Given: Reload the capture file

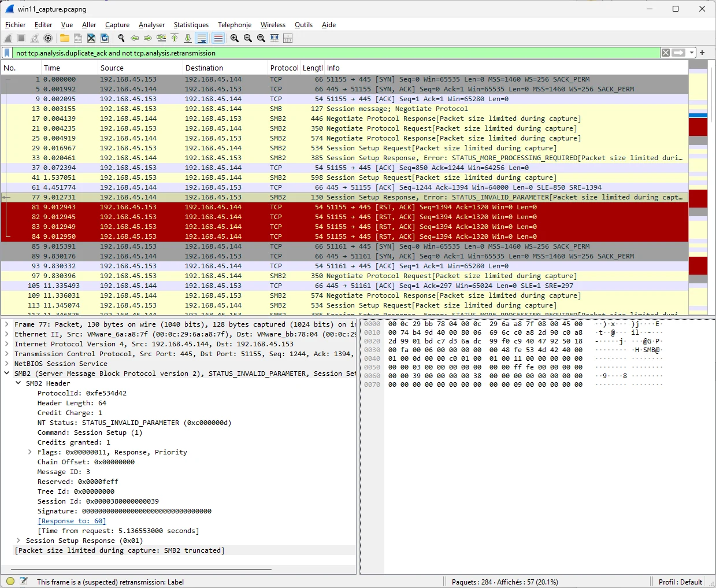Looking at the screenshot, I should coord(105,38).
